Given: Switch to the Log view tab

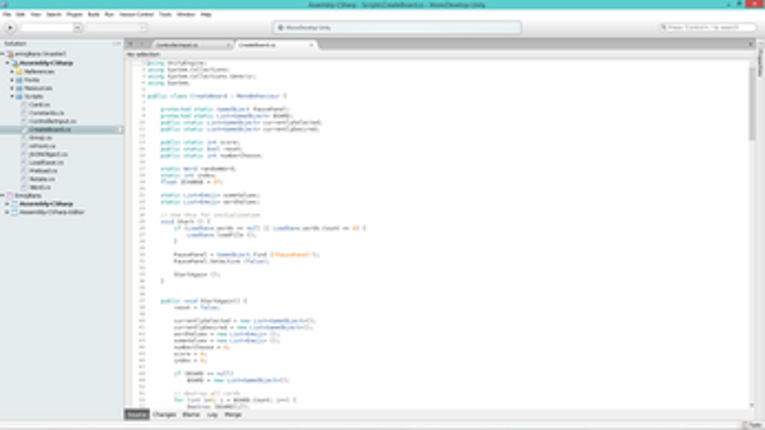Looking at the screenshot, I should (x=212, y=415).
